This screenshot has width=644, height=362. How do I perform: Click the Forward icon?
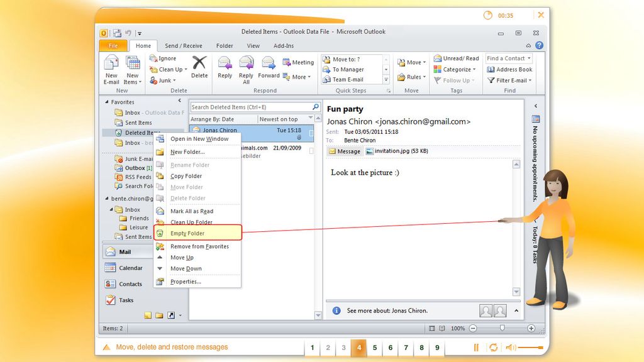268,63
